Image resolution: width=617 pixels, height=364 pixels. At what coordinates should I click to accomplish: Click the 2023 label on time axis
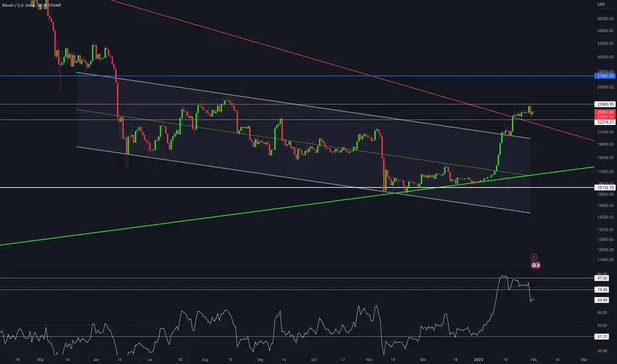(479, 359)
